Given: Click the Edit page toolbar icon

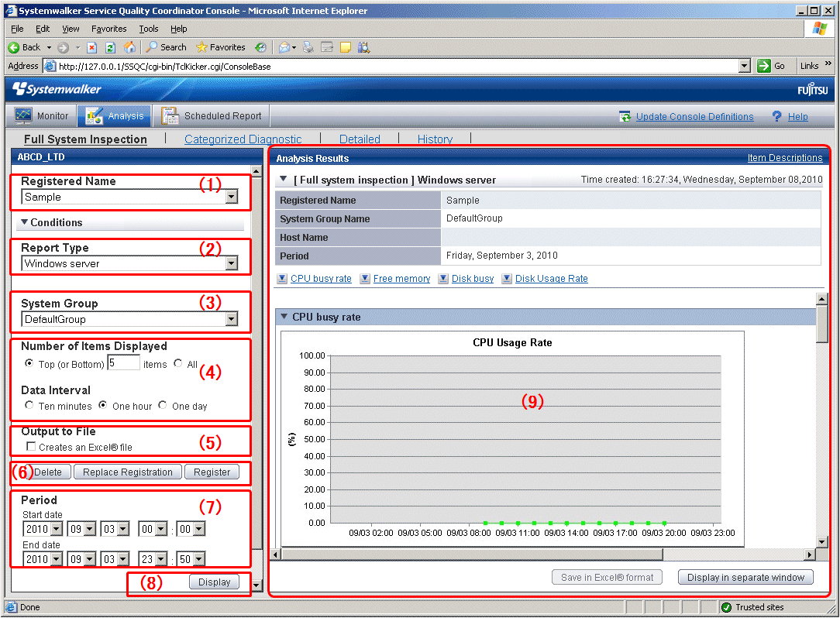Looking at the screenshot, I should (x=327, y=47).
